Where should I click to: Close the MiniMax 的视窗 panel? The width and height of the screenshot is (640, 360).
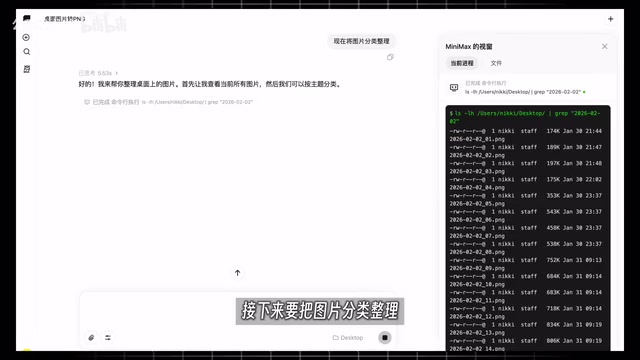(x=604, y=47)
